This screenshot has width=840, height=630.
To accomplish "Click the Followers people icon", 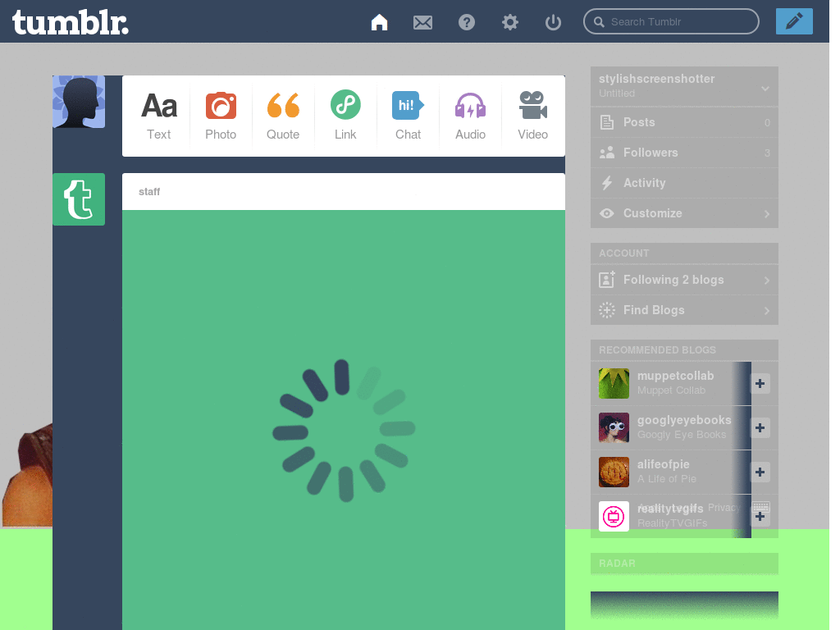I will [606, 153].
